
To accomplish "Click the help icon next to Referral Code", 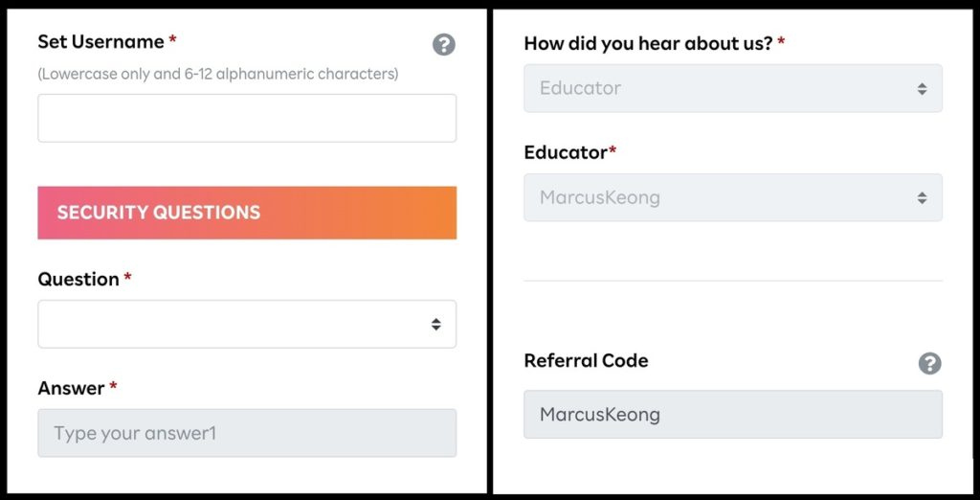I will [x=929, y=363].
